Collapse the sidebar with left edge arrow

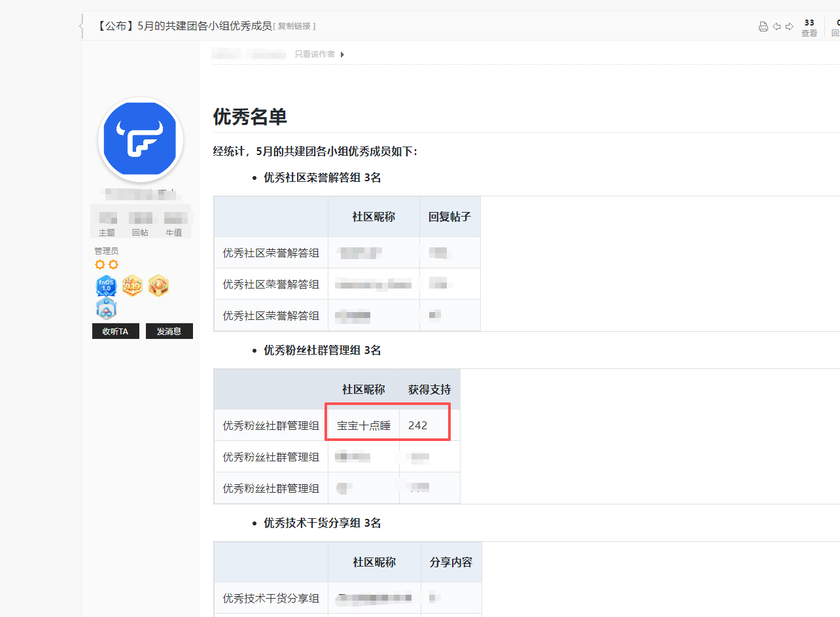coord(81,26)
